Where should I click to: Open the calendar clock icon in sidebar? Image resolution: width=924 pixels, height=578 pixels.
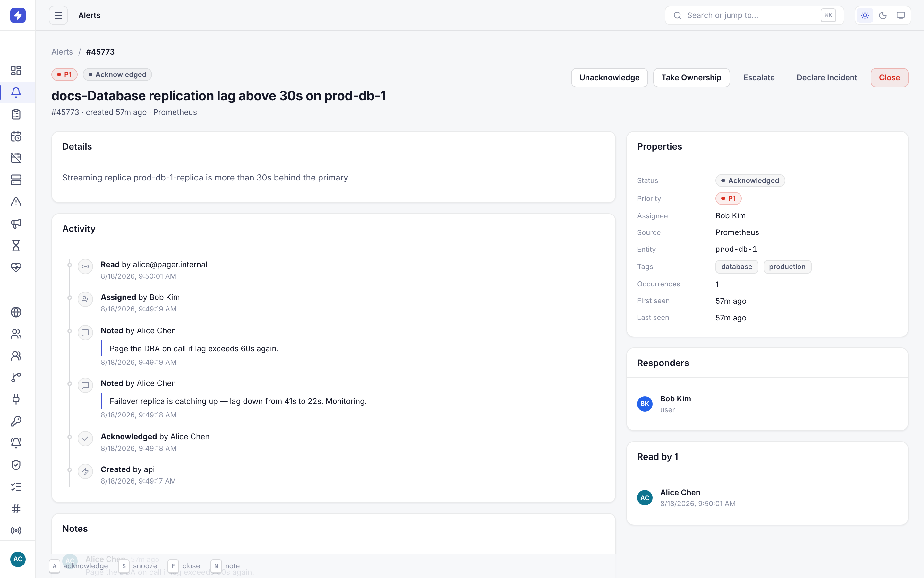pos(16,136)
